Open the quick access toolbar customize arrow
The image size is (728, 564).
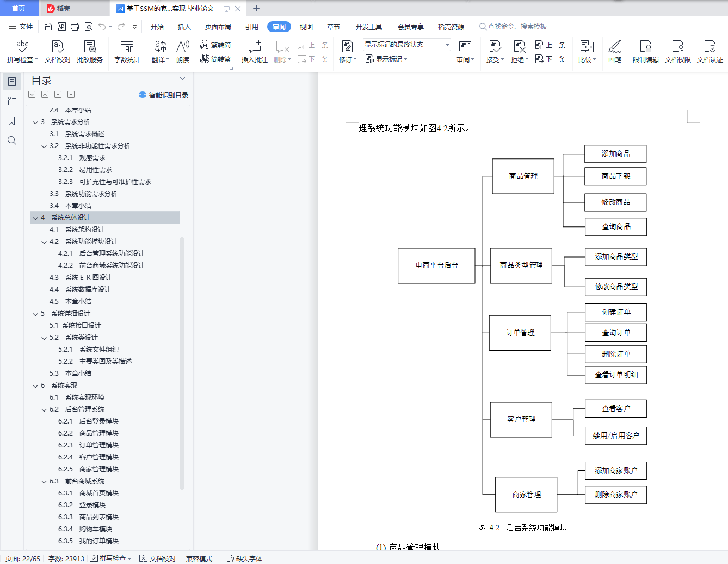(134, 27)
